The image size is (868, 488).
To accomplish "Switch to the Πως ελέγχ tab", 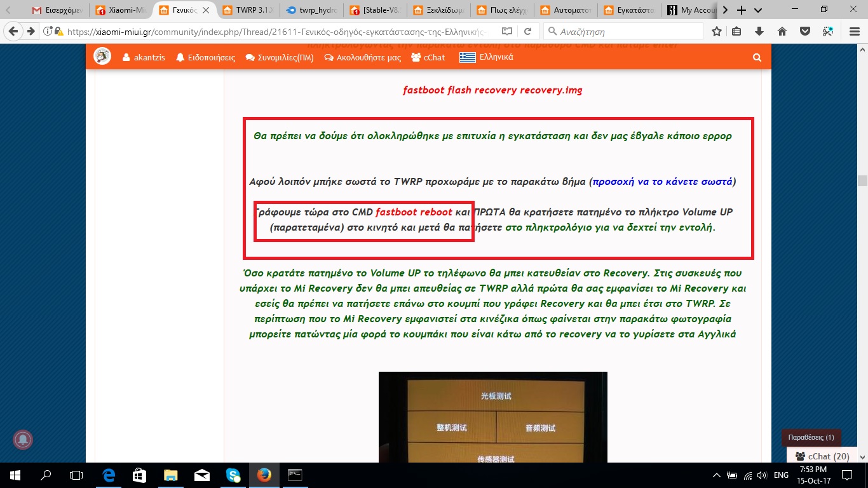I will 503,10.
